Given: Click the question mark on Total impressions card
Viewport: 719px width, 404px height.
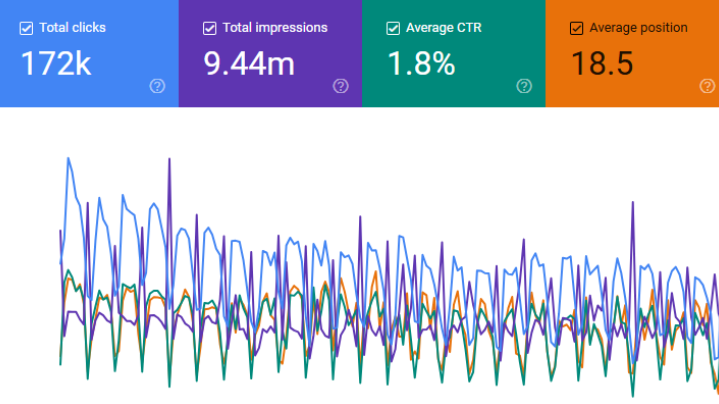Looking at the screenshot, I should coord(340,86).
